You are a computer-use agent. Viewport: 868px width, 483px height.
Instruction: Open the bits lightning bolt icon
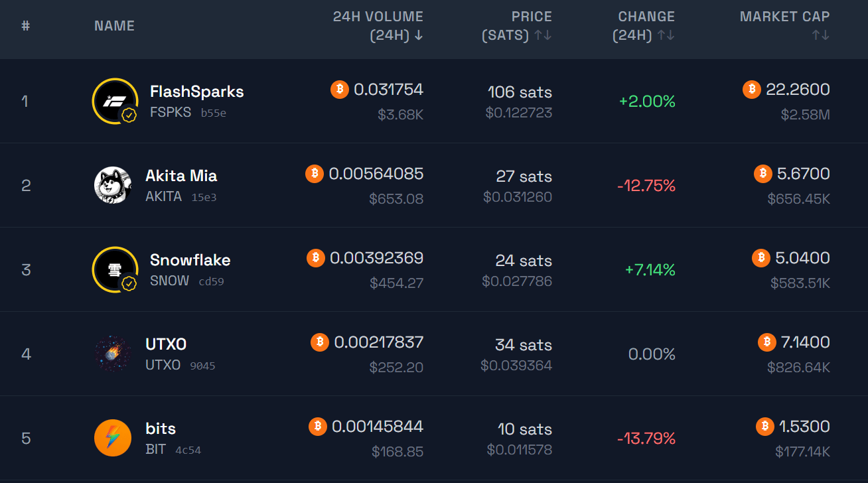click(113, 438)
